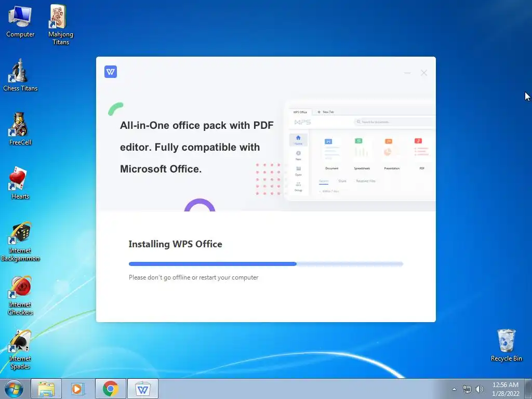Image resolution: width=532 pixels, height=399 pixels.
Task: Click the network status tray icon
Action: [467, 389]
